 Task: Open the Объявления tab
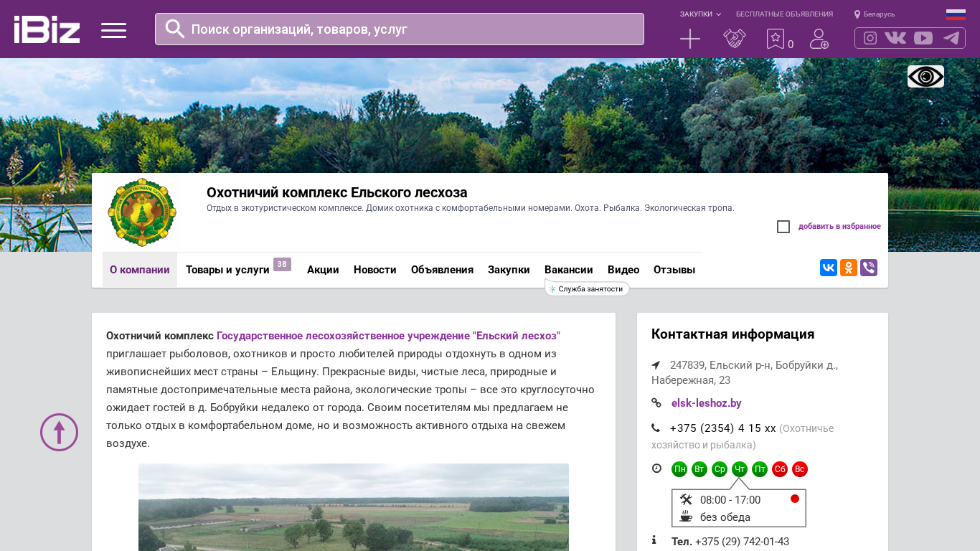coord(442,270)
